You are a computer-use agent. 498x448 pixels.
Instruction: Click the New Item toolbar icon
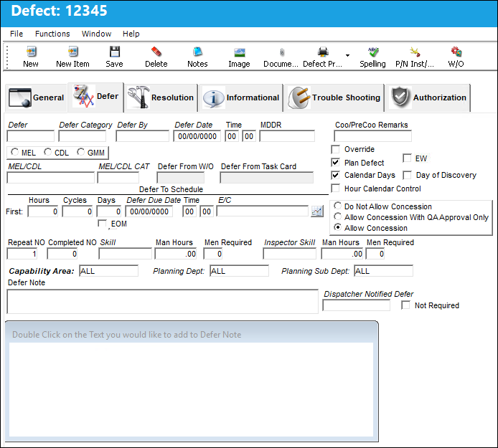pos(72,52)
